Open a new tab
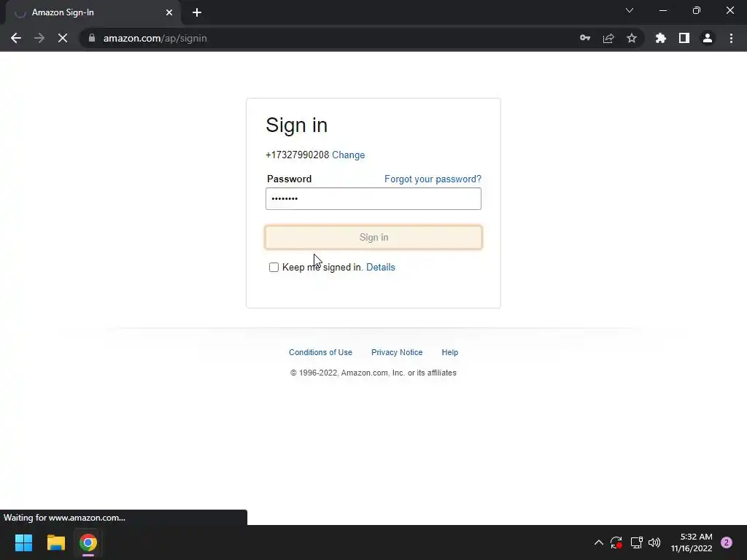The height and width of the screenshot is (560, 747). (197, 12)
